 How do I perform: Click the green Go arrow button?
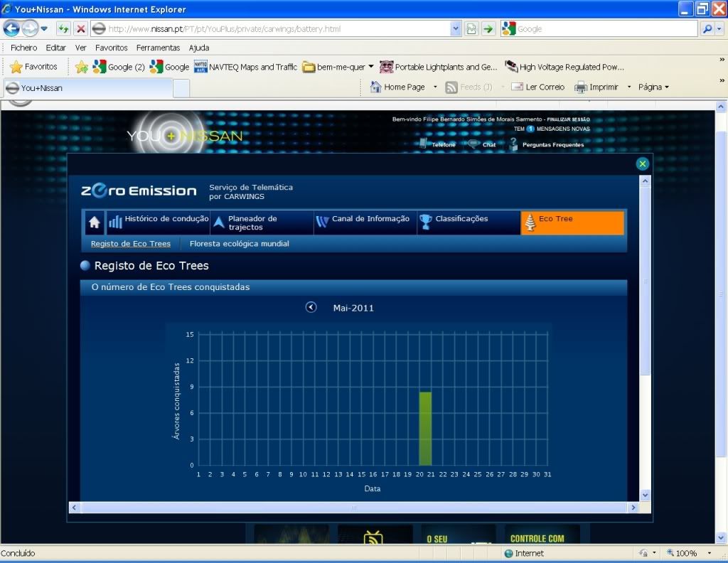(x=488, y=28)
